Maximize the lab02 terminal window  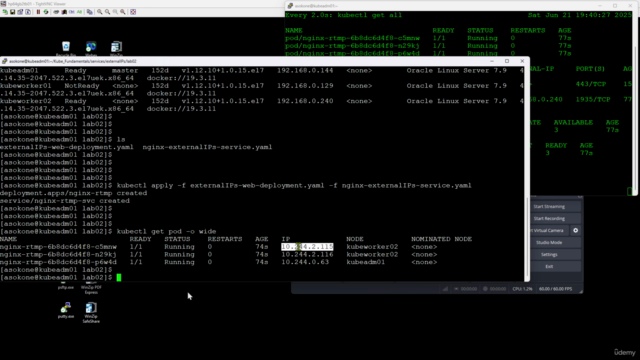pyautogui.click(x=507, y=61)
